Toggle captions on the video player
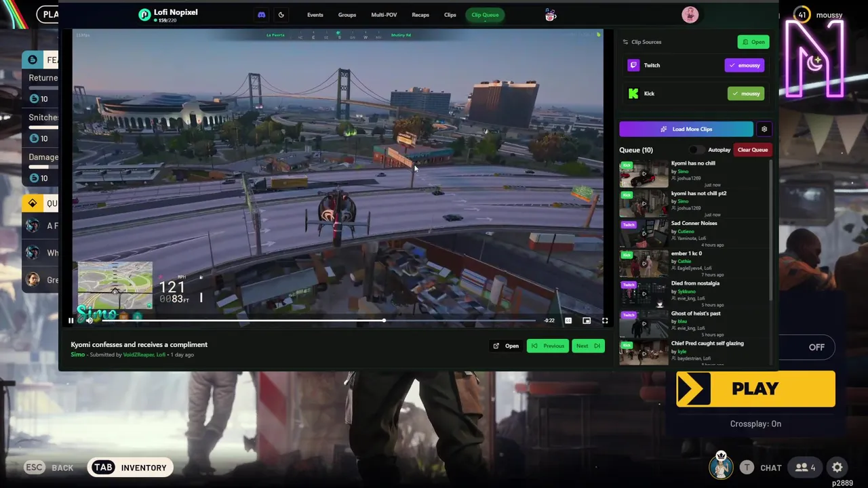Viewport: 868px width, 488px height. click(568, 321)
